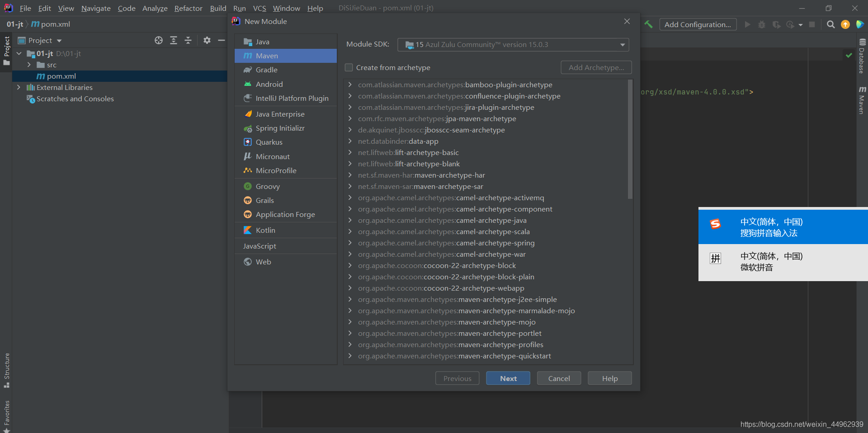Select Scratches and Consoles node
Image resolution: width=868 pixels, height=433 pixels.
[75, 99]
